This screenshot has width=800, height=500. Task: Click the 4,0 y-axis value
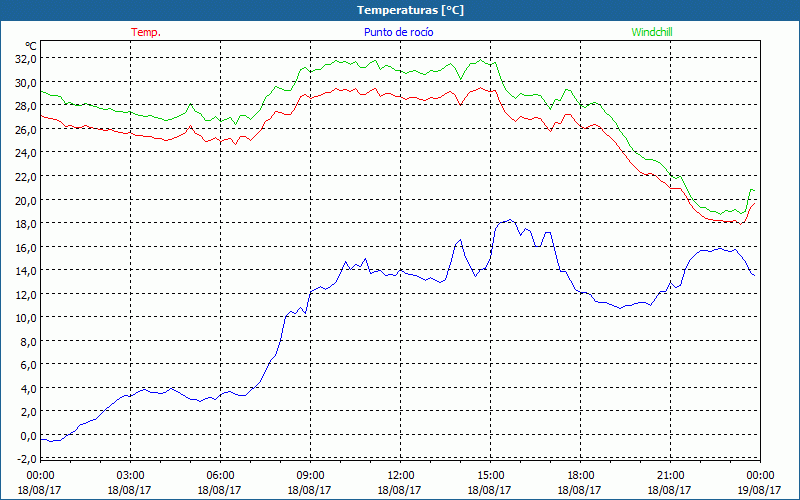point(29,389)
